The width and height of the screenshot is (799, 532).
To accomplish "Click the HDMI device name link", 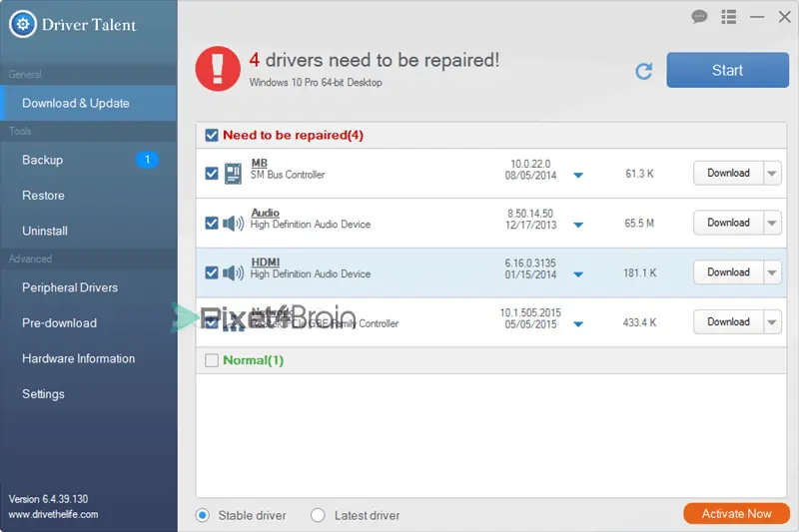I will click(x=266, y=263).
